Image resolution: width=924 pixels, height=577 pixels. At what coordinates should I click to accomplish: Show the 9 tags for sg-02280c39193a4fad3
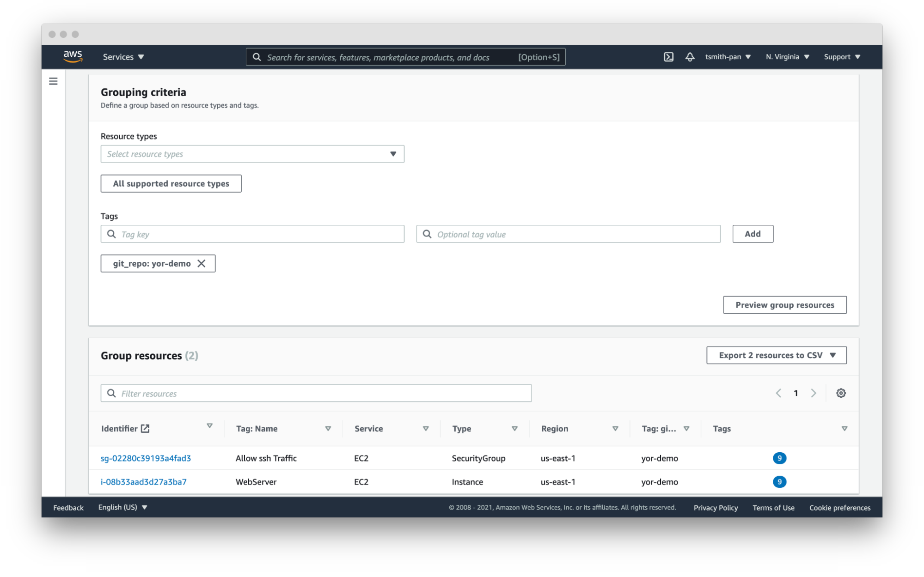(779, 458)
